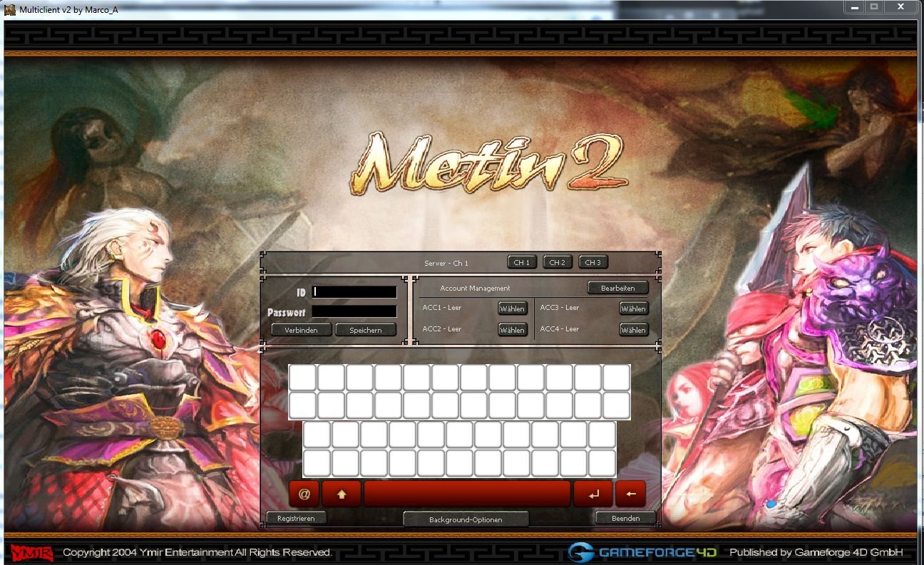Select ACC4 with Wählen button
Viewport: 924px width, 565px height.
click(x=633, y=330)
